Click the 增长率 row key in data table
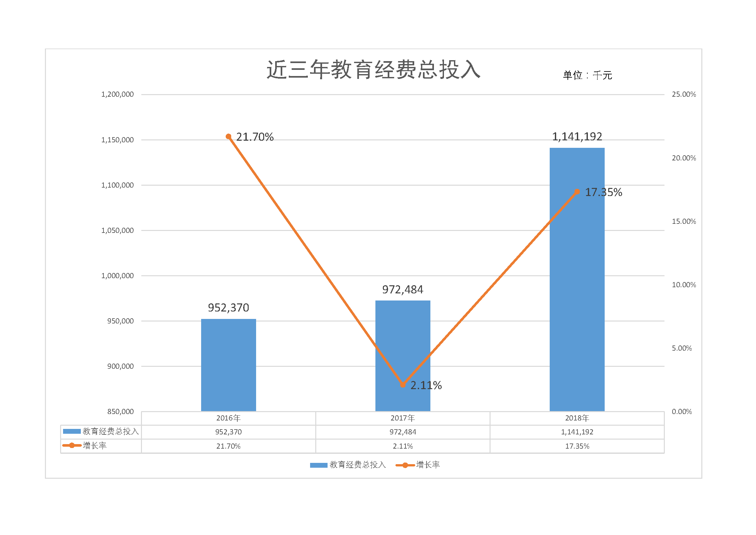756x535 pixels. coord(85,446)
